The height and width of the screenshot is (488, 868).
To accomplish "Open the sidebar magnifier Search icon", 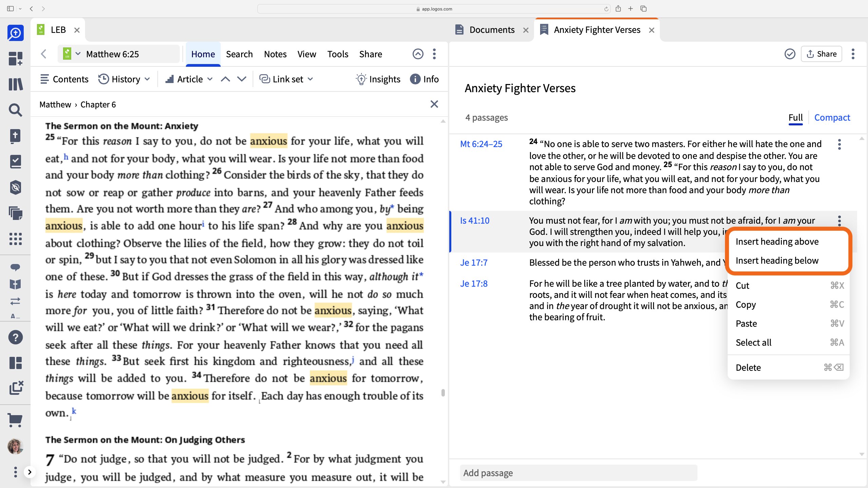I will [x=15, y=110].
